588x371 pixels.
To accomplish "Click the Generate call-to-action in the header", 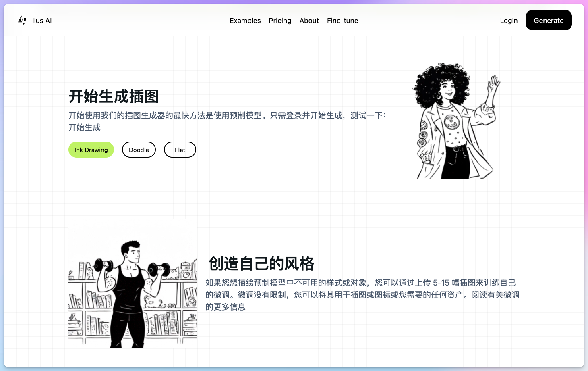I will pyautogui.click(x=549, y=20).
